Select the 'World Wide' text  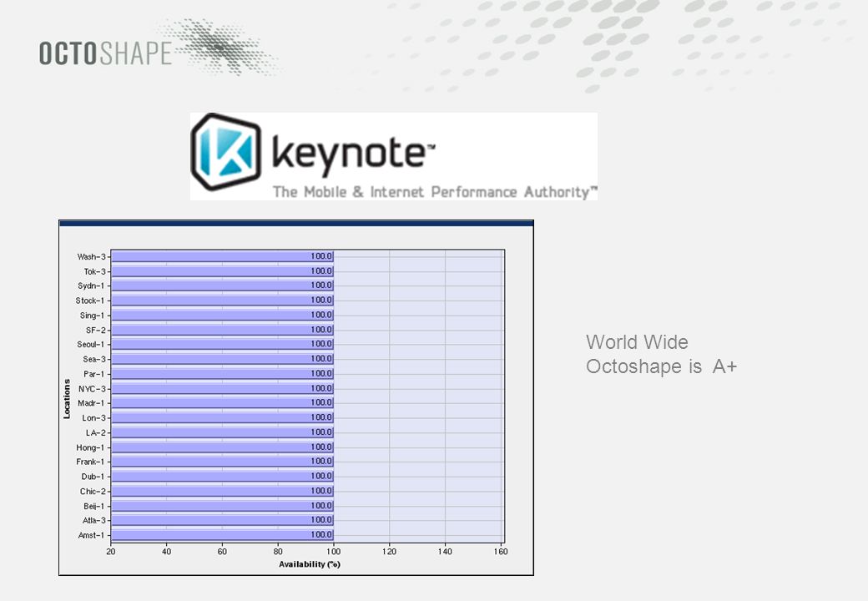coord(637,342)
